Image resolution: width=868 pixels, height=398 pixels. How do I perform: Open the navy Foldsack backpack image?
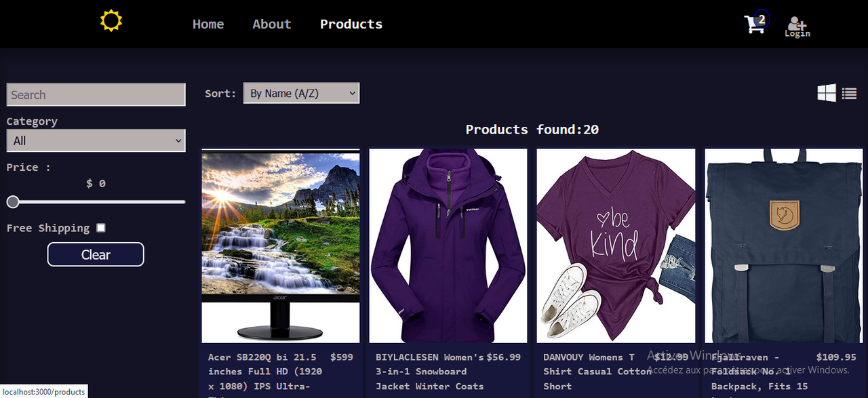pos(784,246)
